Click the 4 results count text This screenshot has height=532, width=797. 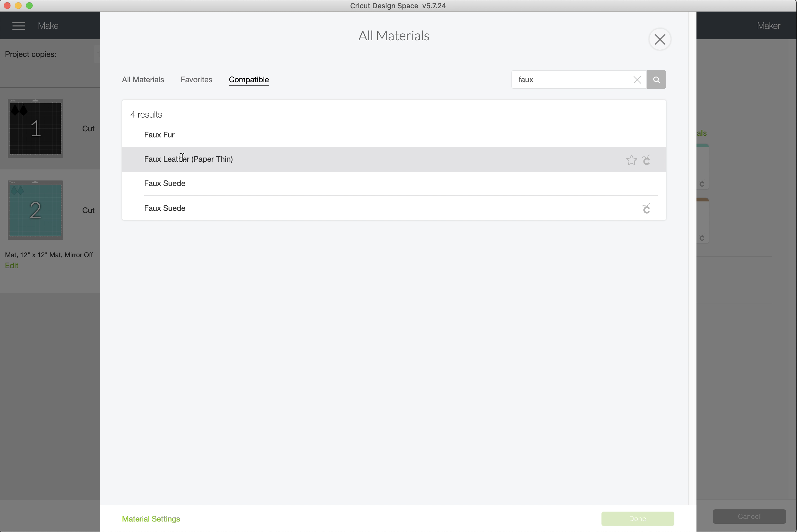146,115
